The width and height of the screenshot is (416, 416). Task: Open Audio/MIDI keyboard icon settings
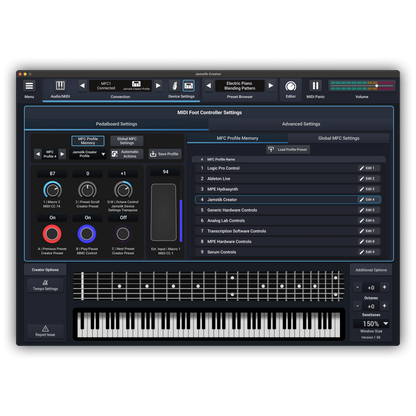(60, 86)
